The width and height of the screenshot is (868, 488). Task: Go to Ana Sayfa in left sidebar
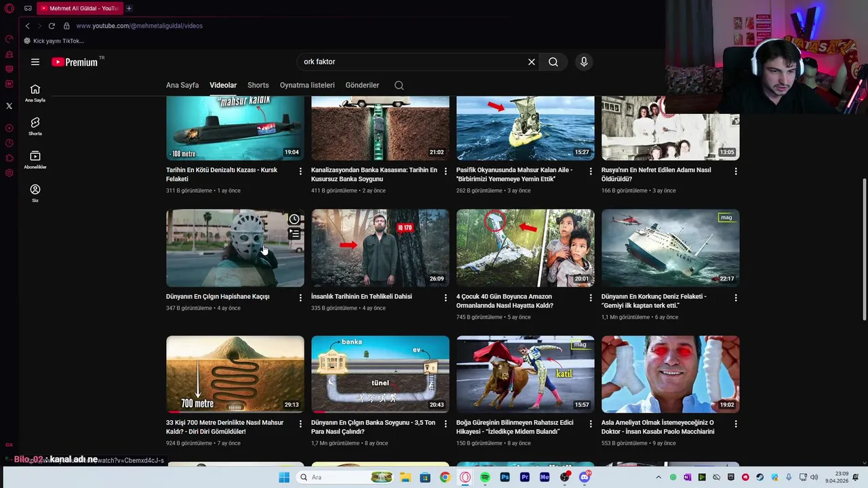[35, 93]
